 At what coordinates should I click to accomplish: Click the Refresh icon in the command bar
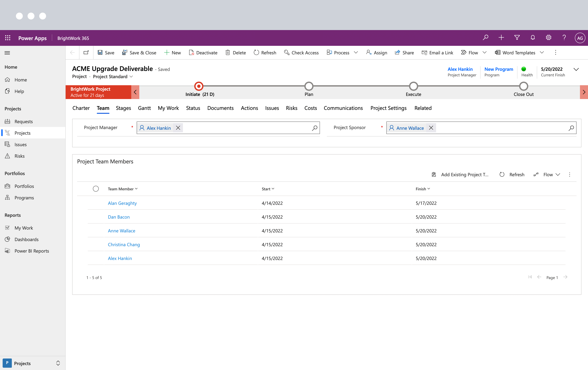pos(256,53)
